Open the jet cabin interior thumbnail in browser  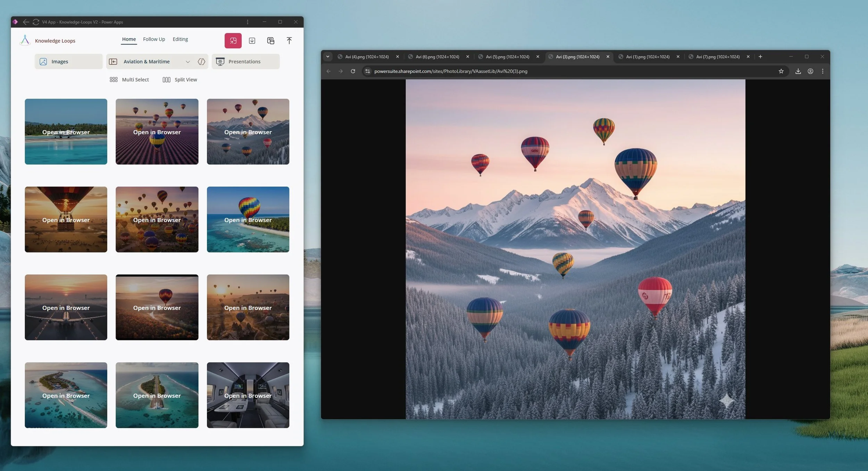248,395
